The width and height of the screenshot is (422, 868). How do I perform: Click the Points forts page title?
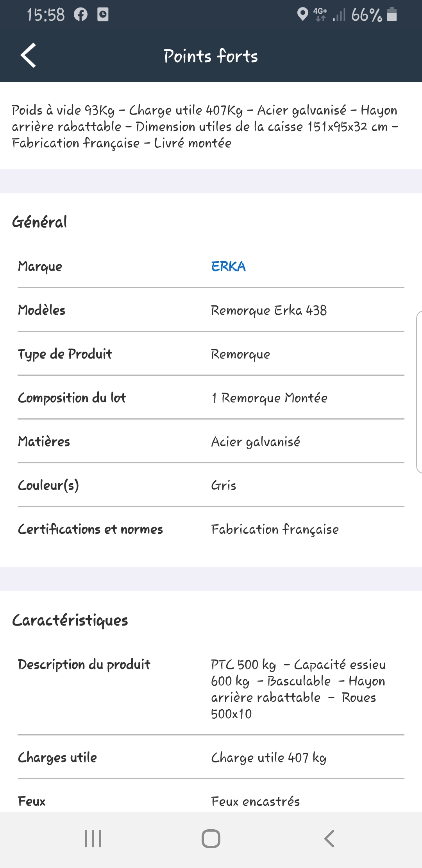tap(211, 56)
